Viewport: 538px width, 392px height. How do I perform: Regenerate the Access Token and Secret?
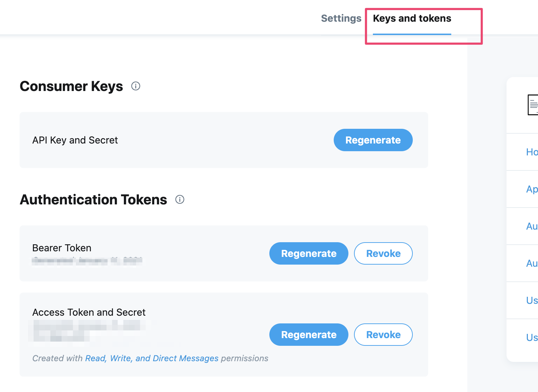tap(309, 335)
